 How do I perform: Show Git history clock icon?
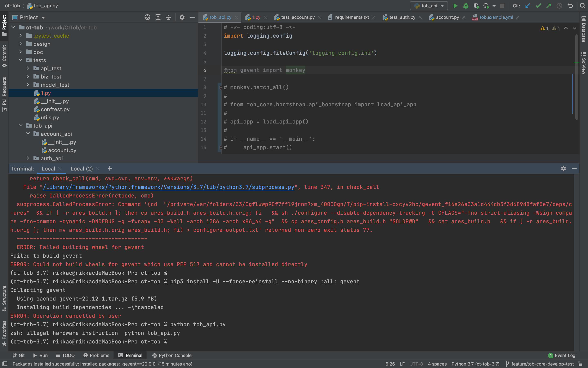[559, 6]
